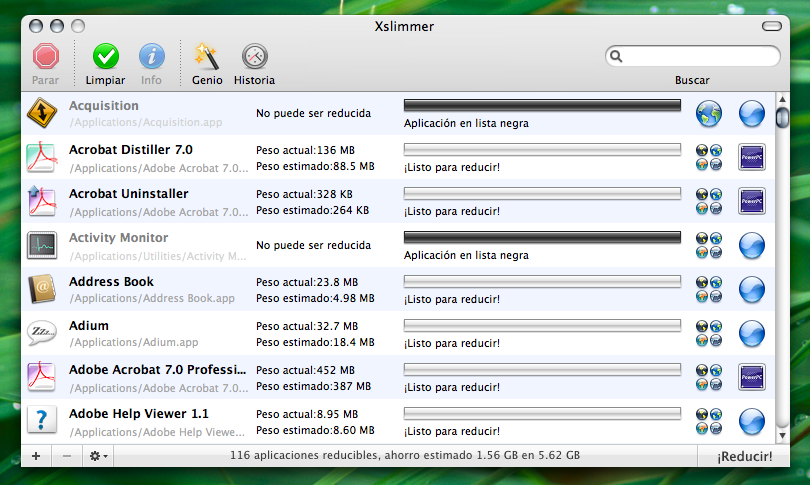Click 'Peso actual:452 MB' text

[x=305, y=370]
